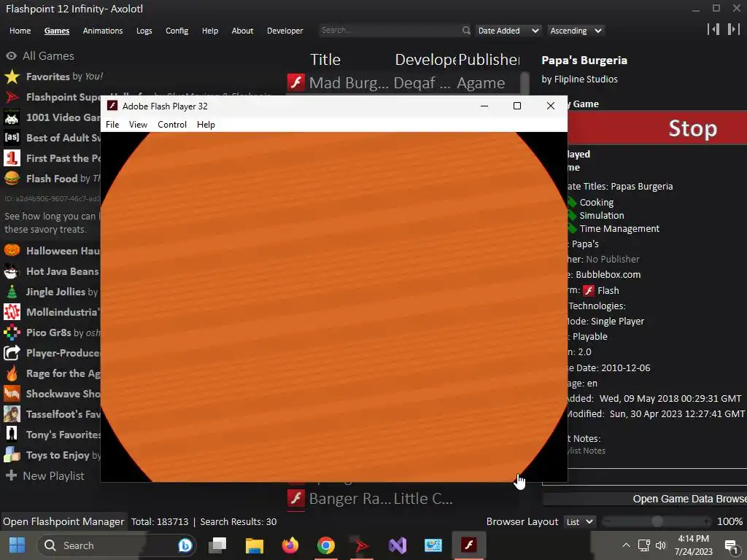Open the Jingle Jollies tree icon

coord(12,292)
